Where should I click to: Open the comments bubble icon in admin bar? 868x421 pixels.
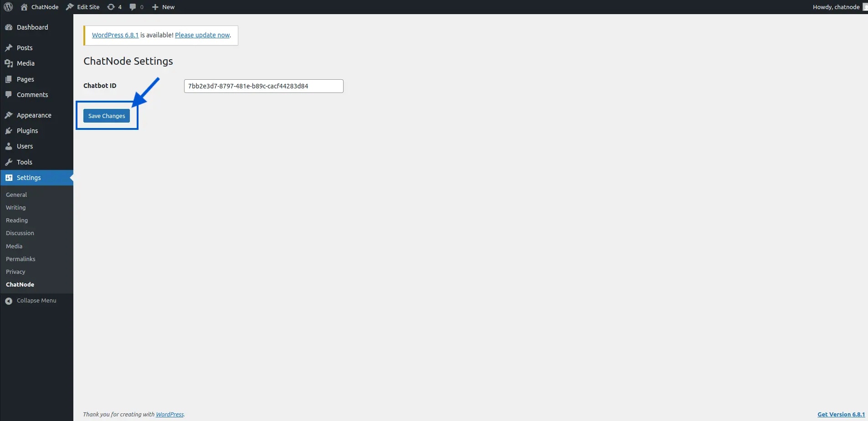point(133,7)
